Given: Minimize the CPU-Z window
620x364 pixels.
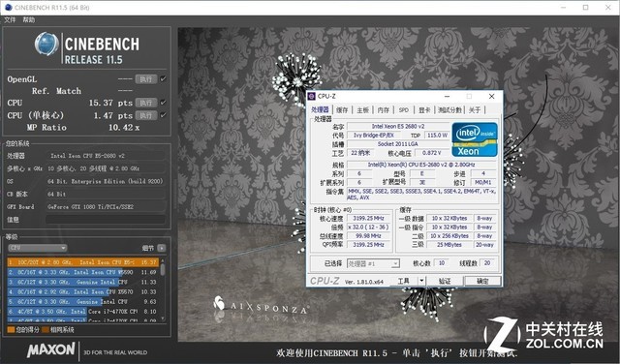Looking at the screenshot, I should click(447, 96).
